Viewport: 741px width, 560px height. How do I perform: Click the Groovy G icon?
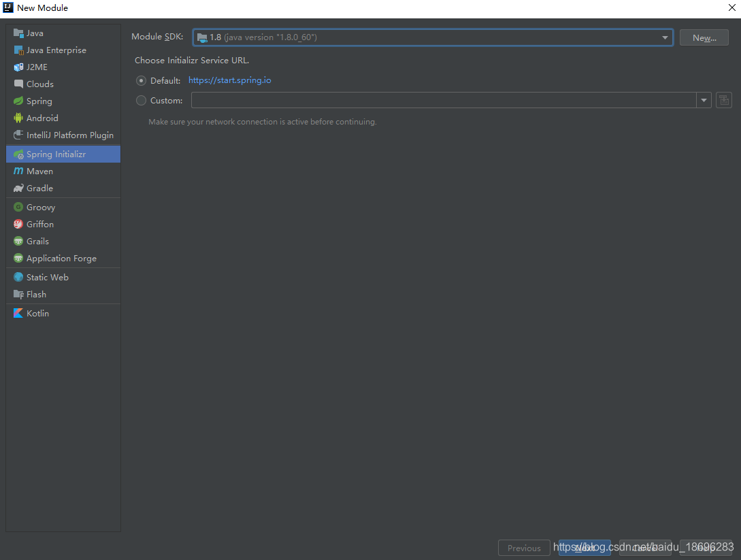(x=18, y=207)
